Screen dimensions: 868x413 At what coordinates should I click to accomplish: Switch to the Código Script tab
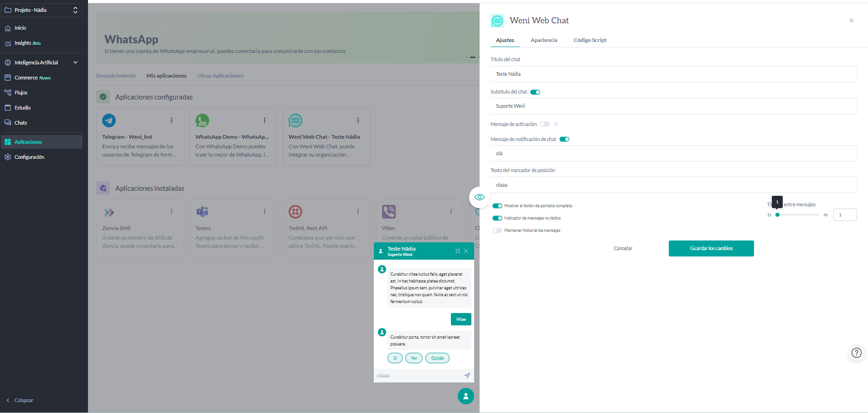click(x=590, y=40)
